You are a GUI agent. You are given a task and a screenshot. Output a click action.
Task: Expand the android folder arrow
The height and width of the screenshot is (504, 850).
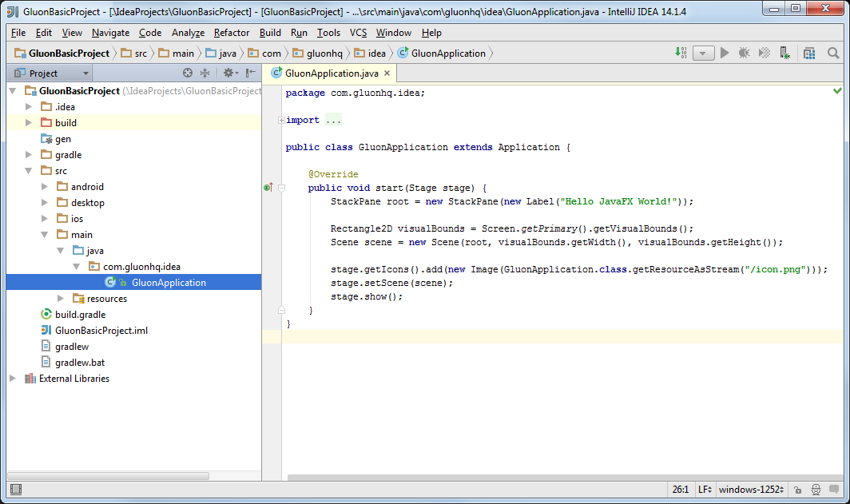pyautogui.click(x=45, y=186)
